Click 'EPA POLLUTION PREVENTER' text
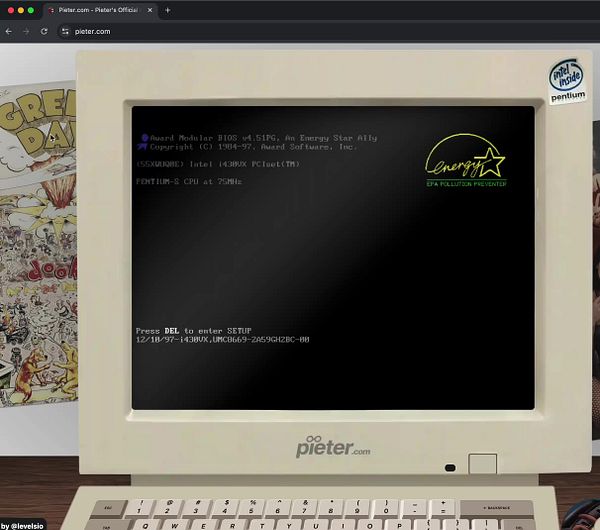 (x=466, y=184)
